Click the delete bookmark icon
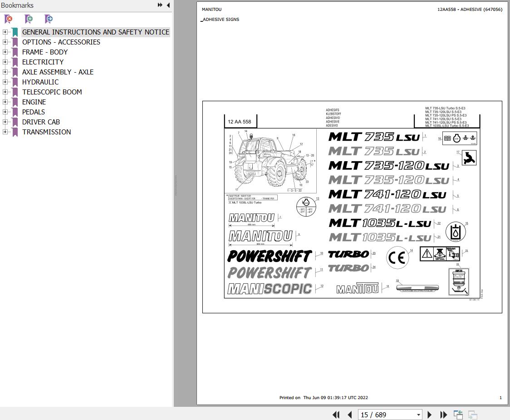510x420 pixels. click(9, 19)
